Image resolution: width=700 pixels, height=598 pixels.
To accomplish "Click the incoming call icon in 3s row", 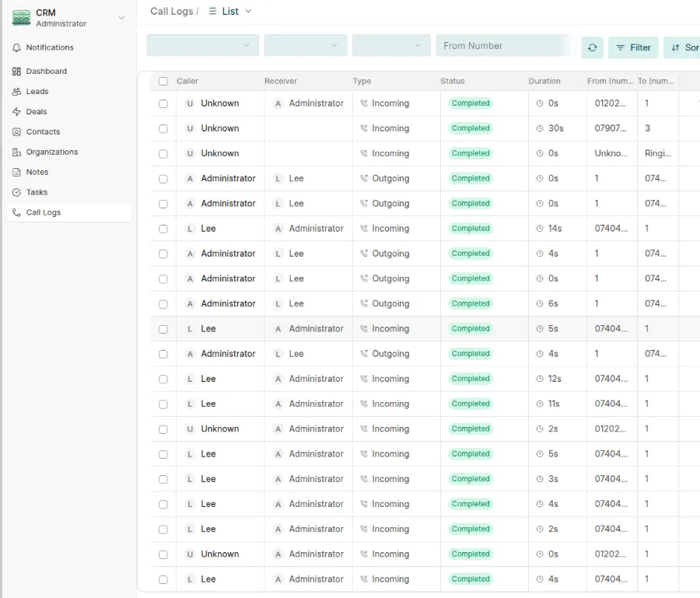I will (x=364, y=479).
